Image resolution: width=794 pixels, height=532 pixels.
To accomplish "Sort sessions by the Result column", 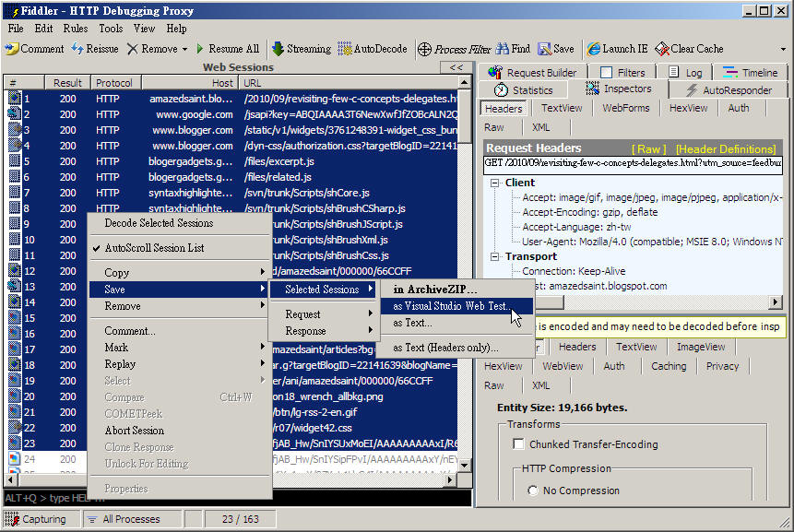I will (68, 82).
